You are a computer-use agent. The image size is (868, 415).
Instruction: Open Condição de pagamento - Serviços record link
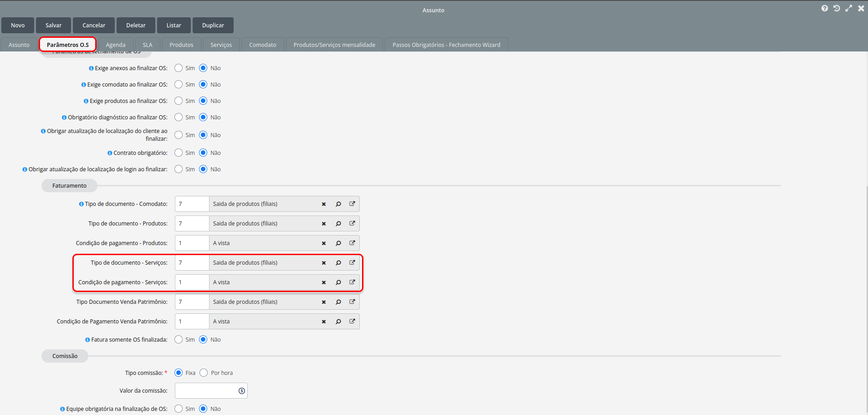352,282
